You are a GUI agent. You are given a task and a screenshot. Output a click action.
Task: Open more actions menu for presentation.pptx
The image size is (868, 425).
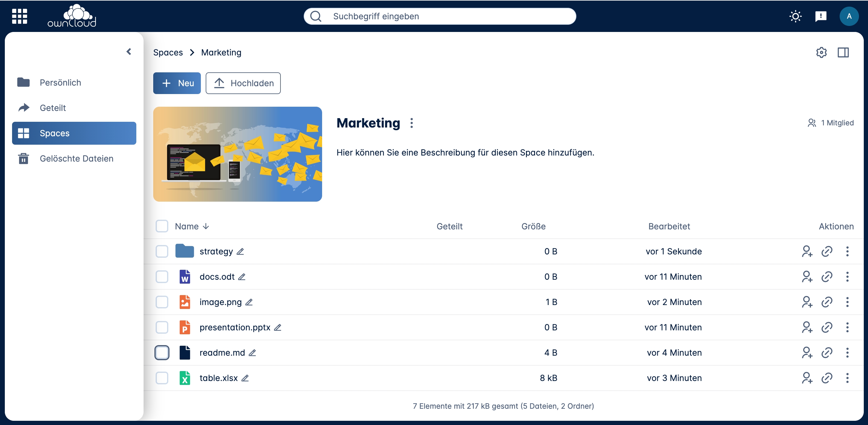[x=847, y=327]
